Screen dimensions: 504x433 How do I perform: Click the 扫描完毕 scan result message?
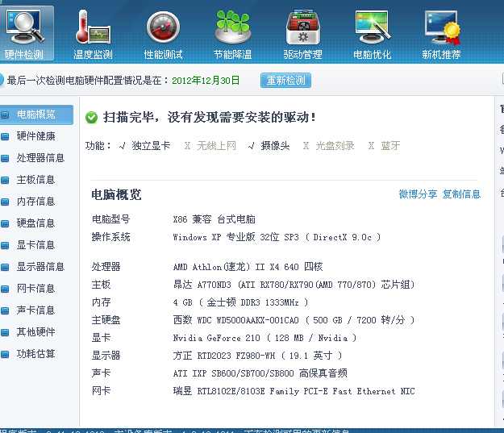tap(210, 118)
